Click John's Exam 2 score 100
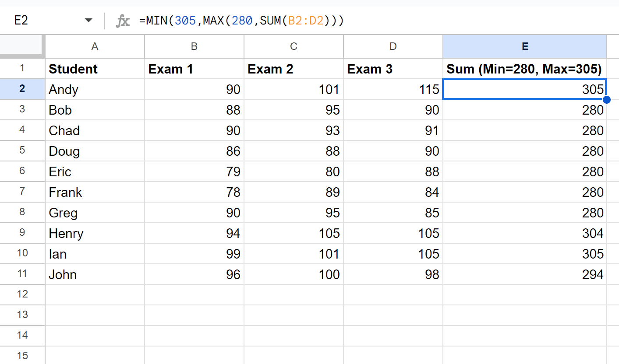This screenshot has width=619, height=364. pos(294,274)
